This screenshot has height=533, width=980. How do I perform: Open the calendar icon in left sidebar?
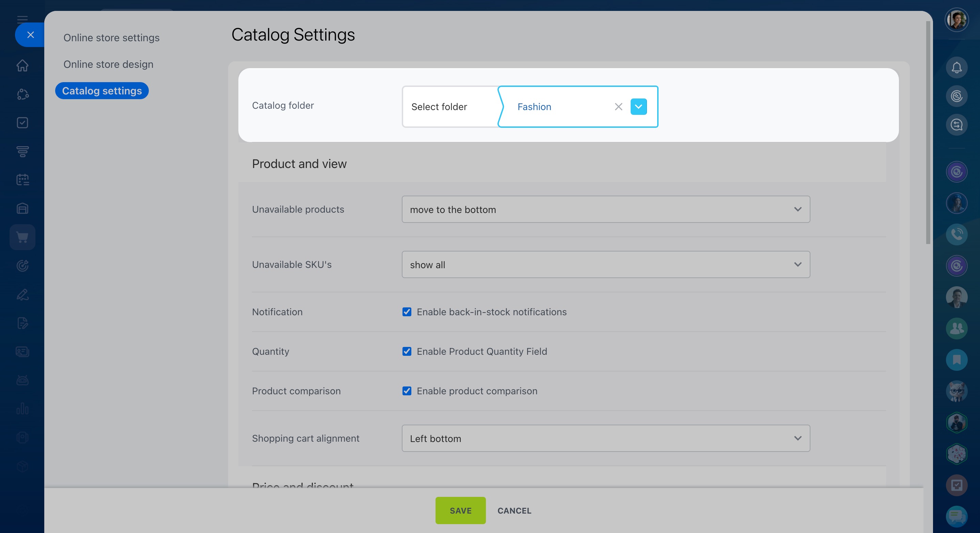click(x=22, y=180)
